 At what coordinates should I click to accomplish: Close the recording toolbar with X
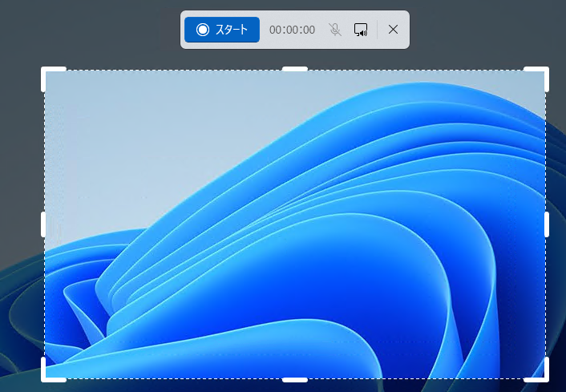[393, 30]
